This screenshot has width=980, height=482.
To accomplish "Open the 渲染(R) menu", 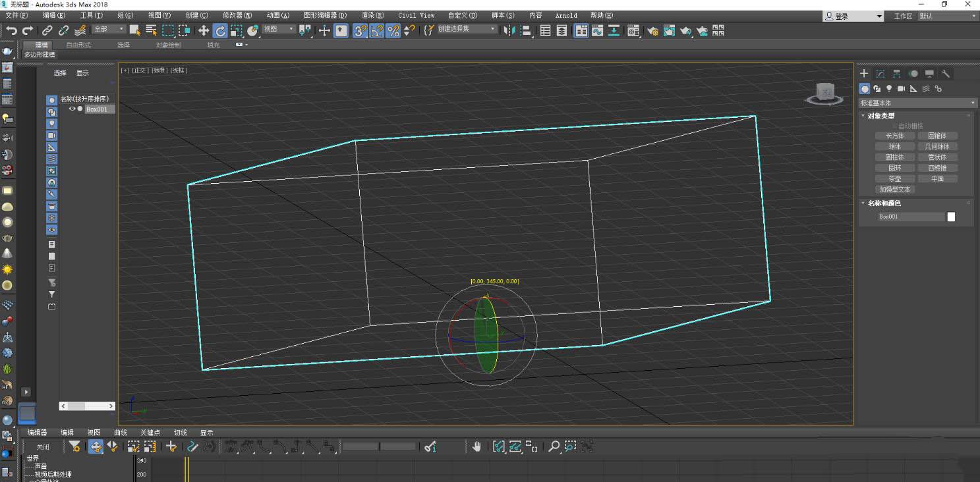I will pyautogui.click(x=372, y=15).
